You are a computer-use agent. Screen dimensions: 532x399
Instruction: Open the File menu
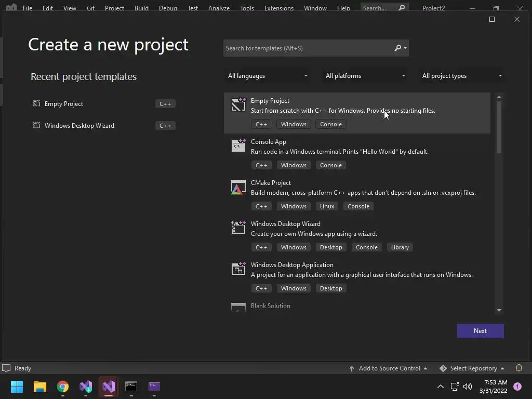tap(28, 8)
